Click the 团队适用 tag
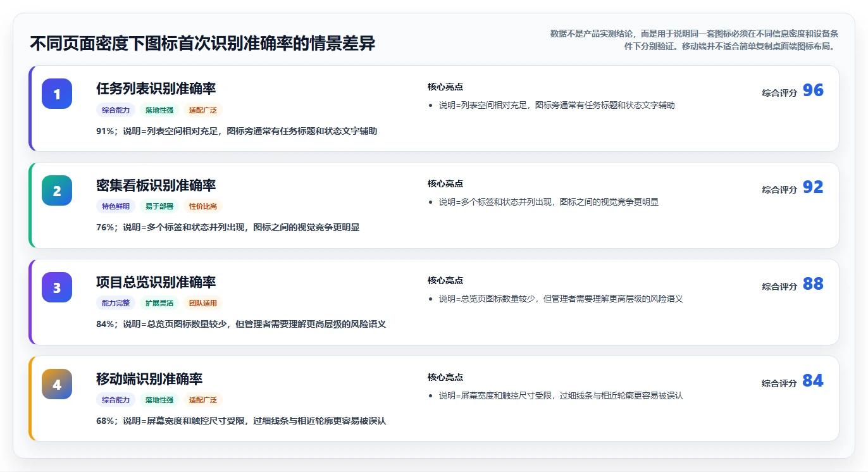 (203, 303)
